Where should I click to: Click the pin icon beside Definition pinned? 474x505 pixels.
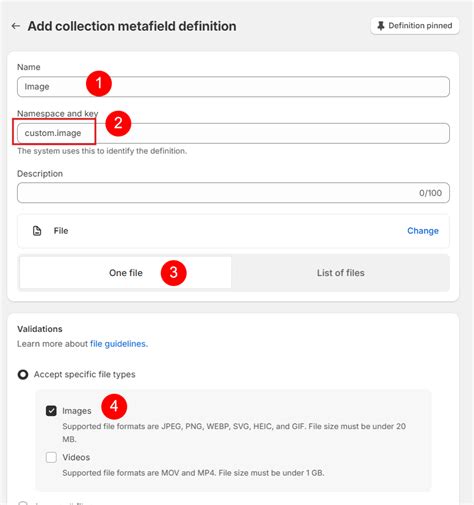[381, 26]
